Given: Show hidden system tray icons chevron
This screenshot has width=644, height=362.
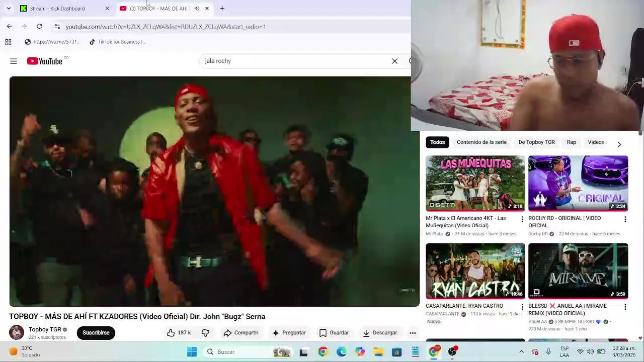Looking at the screenshot, I should click(521, 352).
